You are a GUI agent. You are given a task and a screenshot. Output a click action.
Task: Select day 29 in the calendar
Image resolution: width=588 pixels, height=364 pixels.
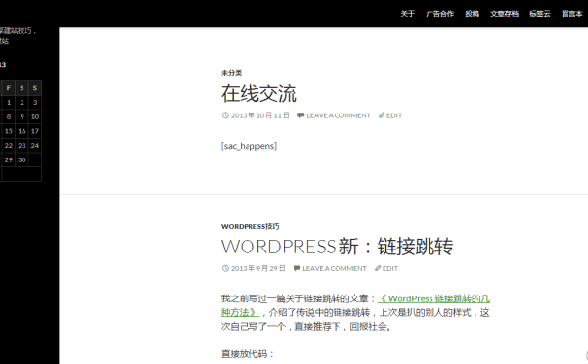tap(9, 160)
